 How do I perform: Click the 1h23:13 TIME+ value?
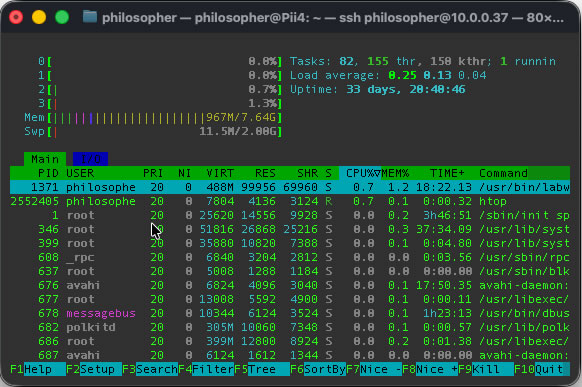tap(447, 313)
